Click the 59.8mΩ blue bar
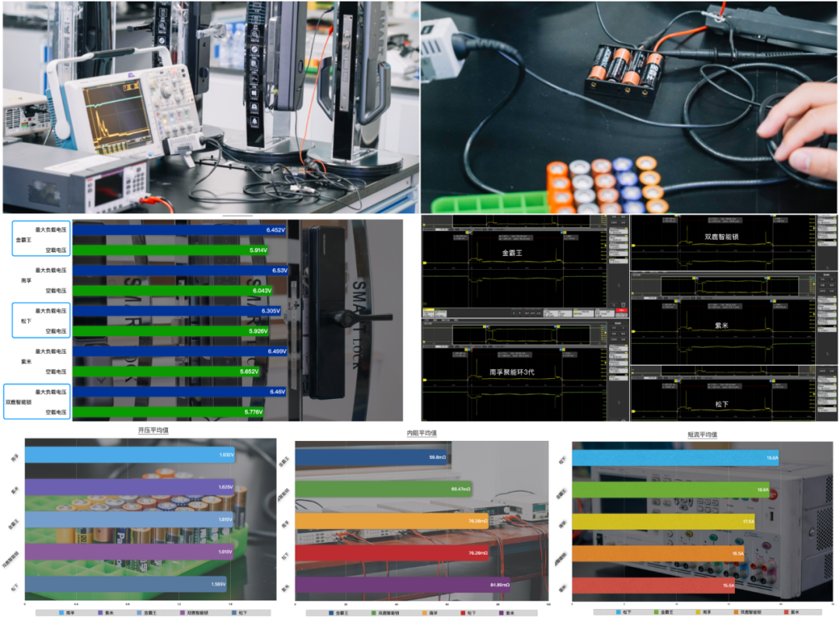 pos(371,457)
